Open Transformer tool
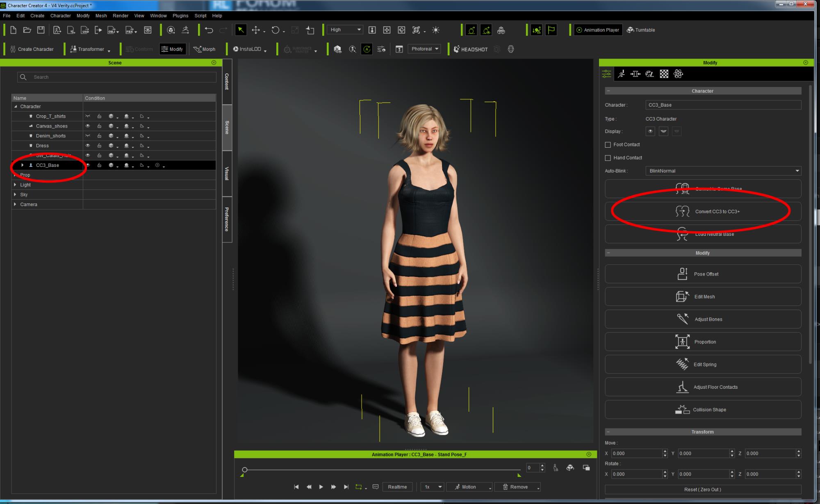The image size is (820, 504). 90,49
